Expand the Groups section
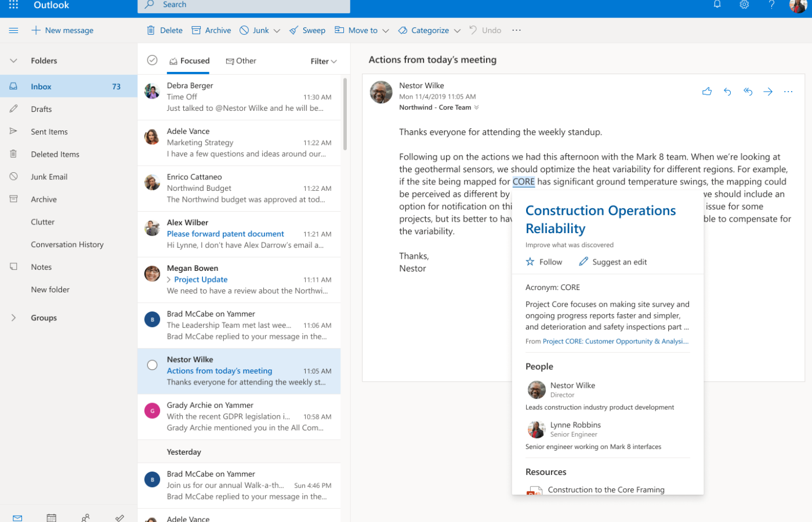 (x=13, y=318)
